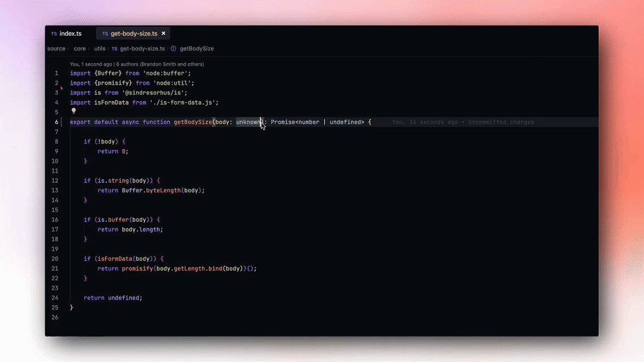Click the getBodySize symbol icon in breadcrumbs
Viewport: 644px width, 362px height.
174,49
